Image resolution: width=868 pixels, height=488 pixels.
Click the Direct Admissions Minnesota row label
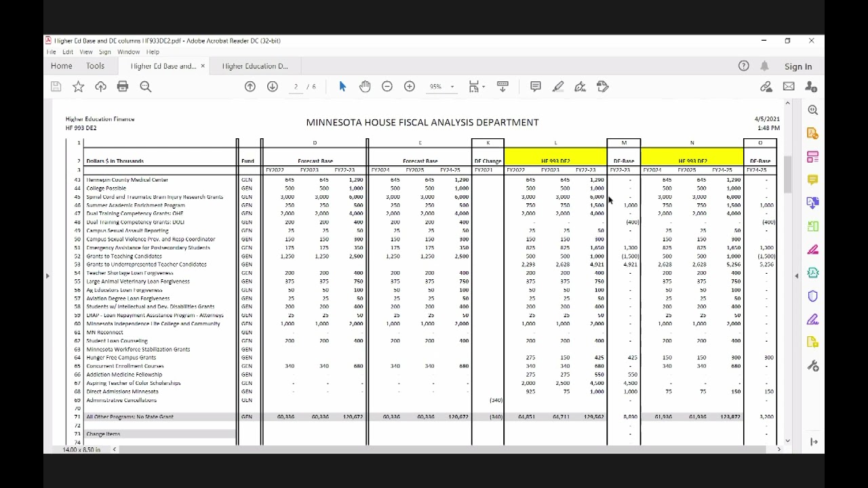[x=122, y=392]
